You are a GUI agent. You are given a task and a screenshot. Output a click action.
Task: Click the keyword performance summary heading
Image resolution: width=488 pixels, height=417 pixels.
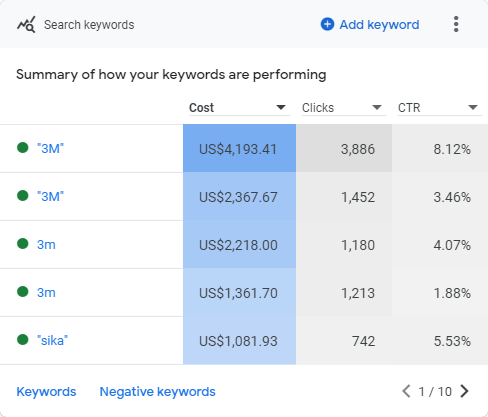[171, 75]
